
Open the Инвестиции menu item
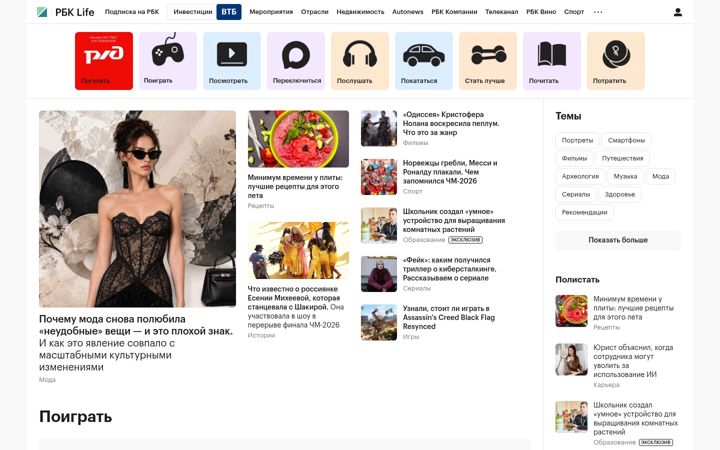point(192,12)
